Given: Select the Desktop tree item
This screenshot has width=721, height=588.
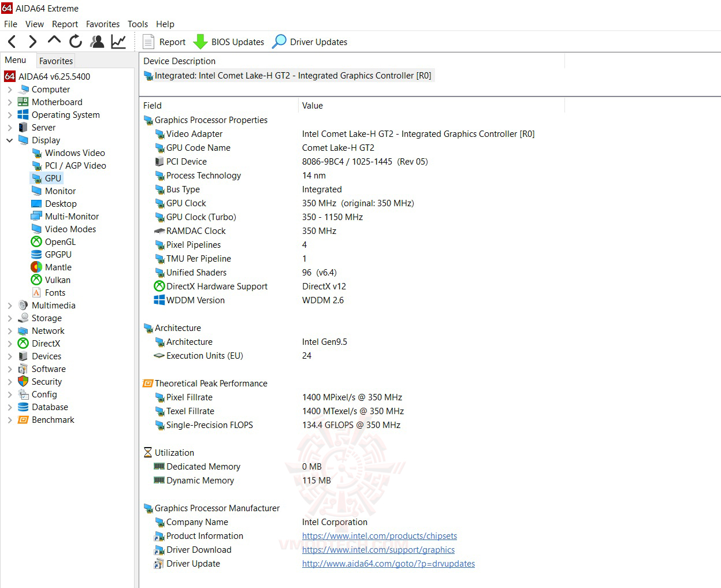Looking at the screenshot, I should (x=54, y=204).
